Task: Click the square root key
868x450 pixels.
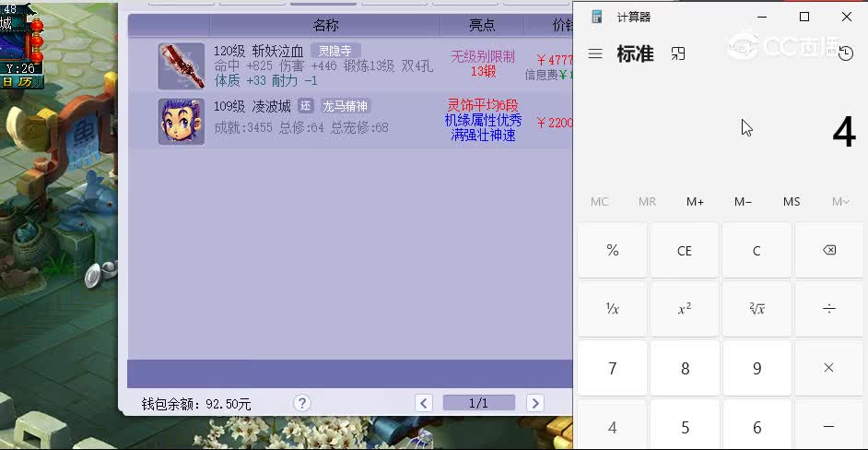Action: click(757, 309)
